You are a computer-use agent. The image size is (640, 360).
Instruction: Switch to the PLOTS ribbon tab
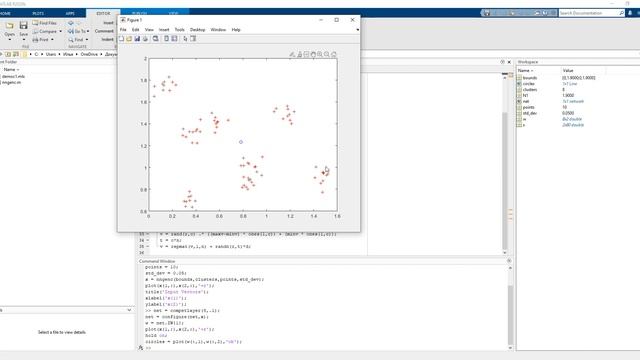pos(38,13)
